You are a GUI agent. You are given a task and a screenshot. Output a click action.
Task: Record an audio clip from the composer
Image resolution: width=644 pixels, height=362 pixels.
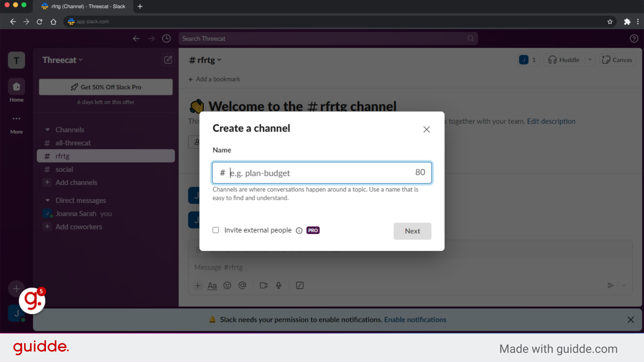(278, 286)
